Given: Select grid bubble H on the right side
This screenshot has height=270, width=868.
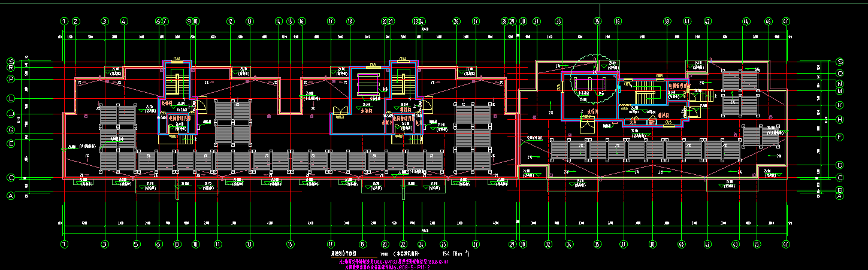Looking at the screenshot, I should (840, 120).
